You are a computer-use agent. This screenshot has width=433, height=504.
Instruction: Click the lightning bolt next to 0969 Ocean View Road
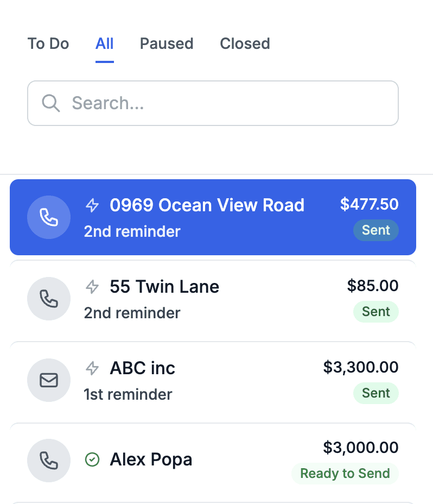pos(93,205)
